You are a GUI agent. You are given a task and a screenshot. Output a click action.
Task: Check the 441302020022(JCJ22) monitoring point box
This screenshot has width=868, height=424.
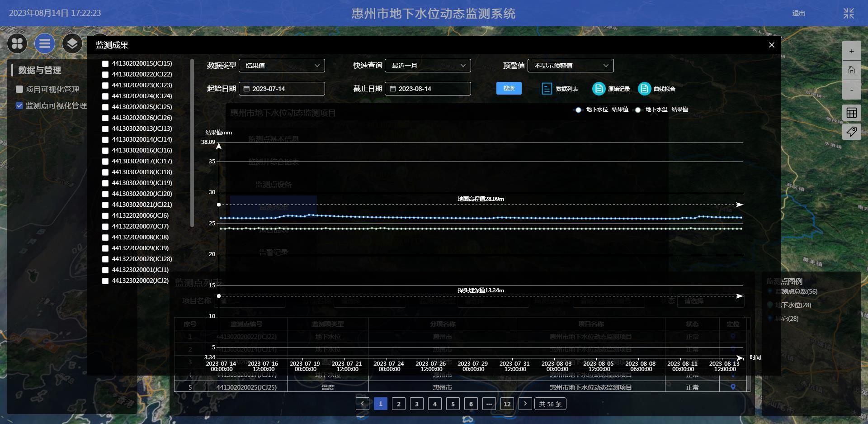point(105,75)
